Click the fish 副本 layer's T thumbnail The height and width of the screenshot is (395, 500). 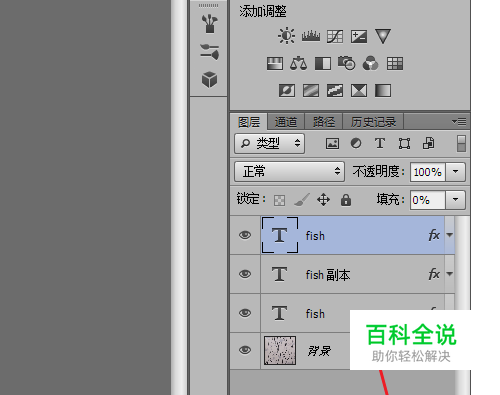pos(279,274)
